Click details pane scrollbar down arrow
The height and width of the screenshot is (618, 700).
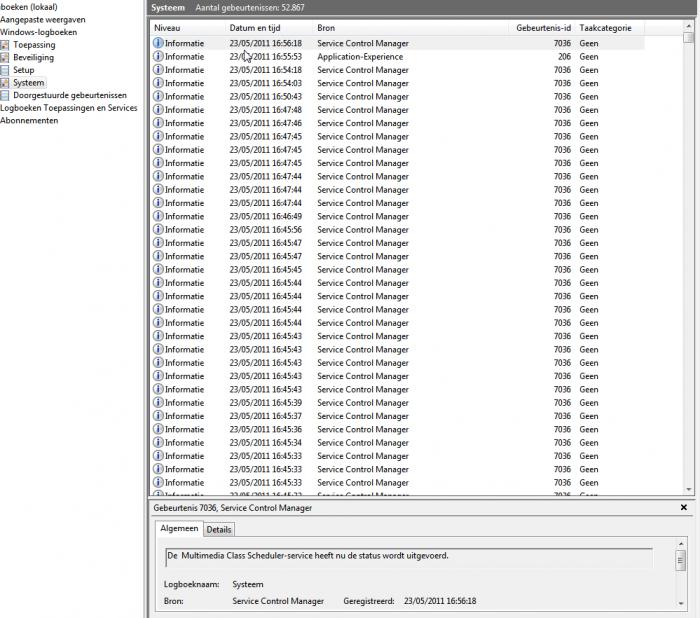[681, 603]
